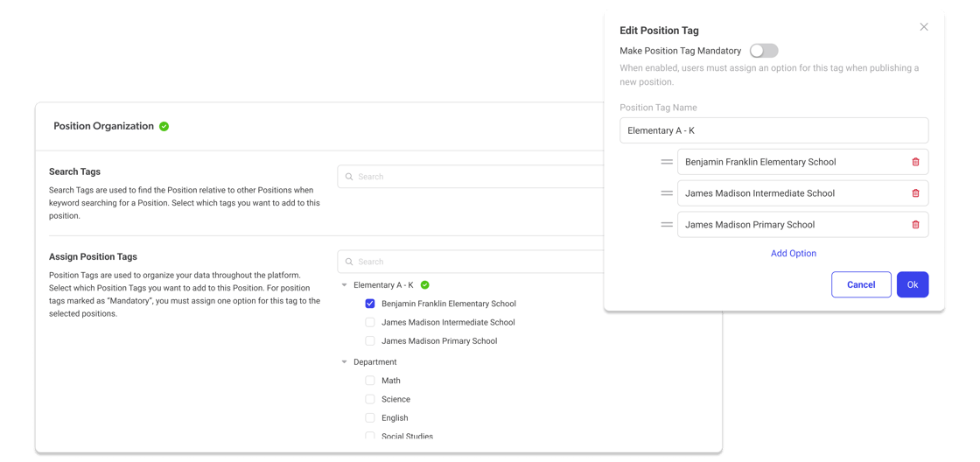Screen dimensions: 980x462
Task: Delete James Madison Intermediate School option
Action: click(915, 193)
